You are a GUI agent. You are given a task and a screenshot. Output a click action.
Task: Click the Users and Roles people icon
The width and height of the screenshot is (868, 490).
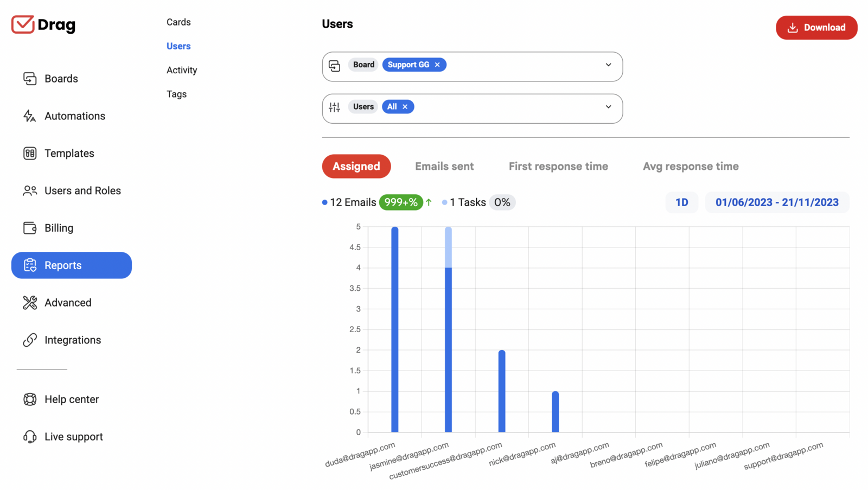click(x=30, y=190)
